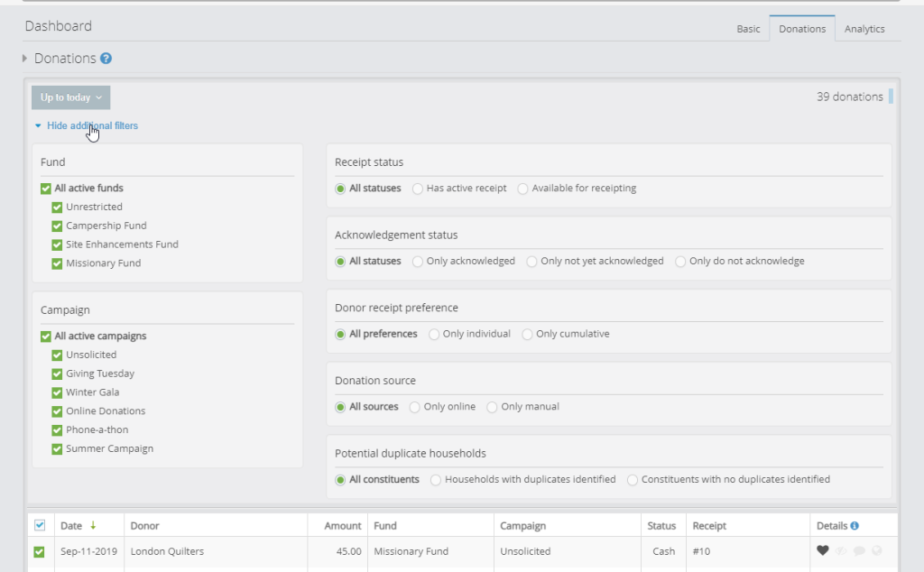This screenshot has height=572, width=924.
Task: Collapse filters via Hide additional filters
Action: tap(92, 125)
